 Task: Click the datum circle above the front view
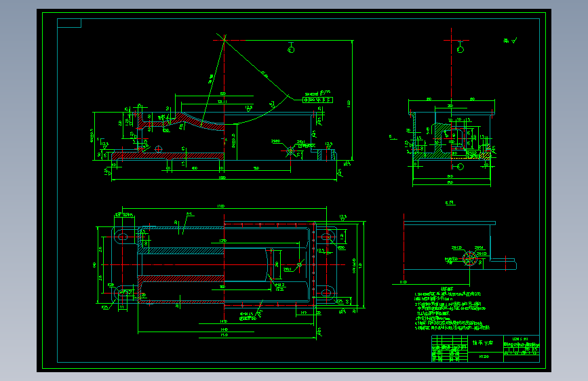pos(291,49)
